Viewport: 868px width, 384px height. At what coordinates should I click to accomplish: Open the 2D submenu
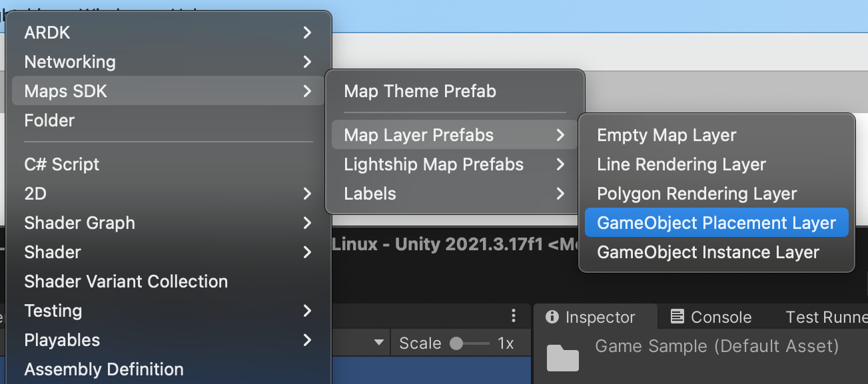pos(169,194)
